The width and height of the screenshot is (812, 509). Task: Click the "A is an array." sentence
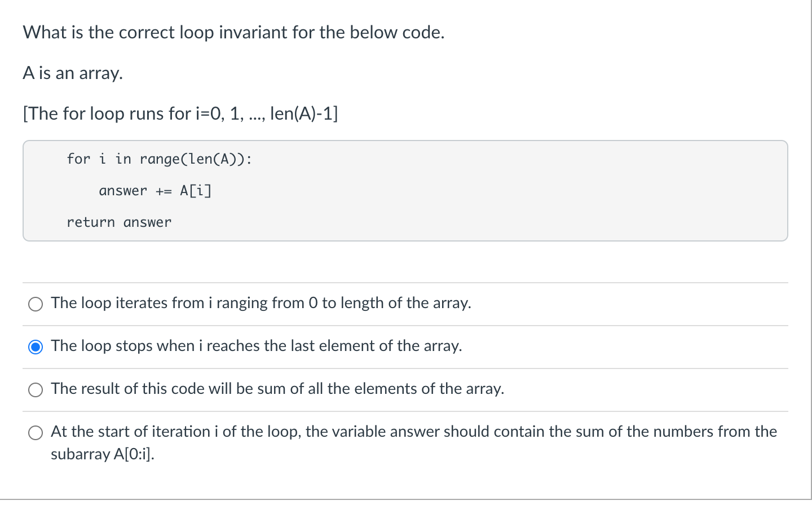coord(73,73)
